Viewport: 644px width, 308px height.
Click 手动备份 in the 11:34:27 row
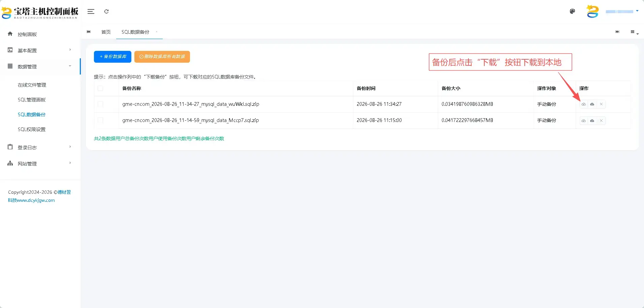pyautogui.click(x=547, y=104)
